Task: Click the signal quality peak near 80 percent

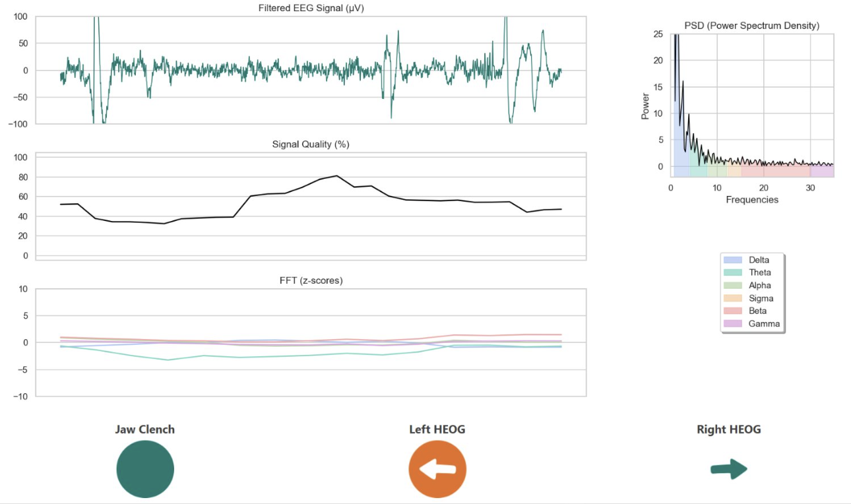Action: click(x=336, y=175)
